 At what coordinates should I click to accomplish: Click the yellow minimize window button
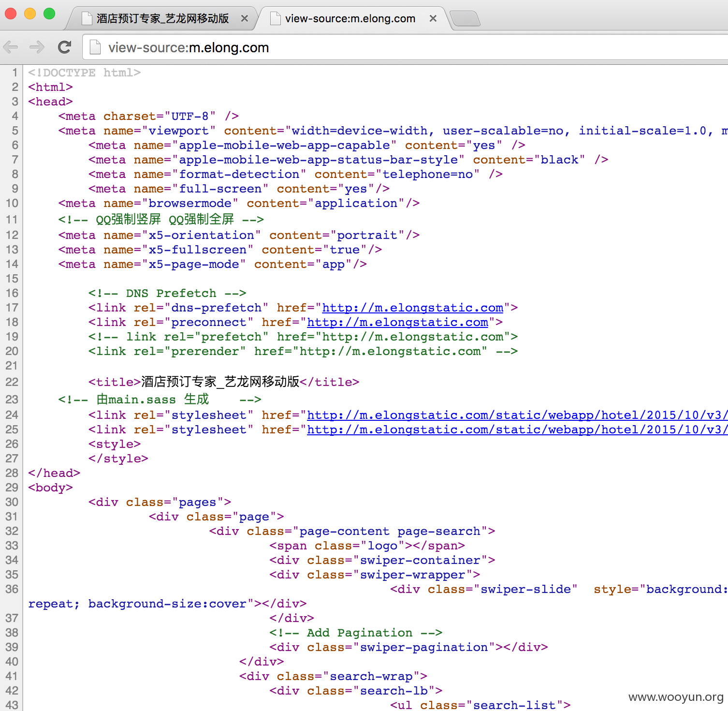(x=30, y=14)
